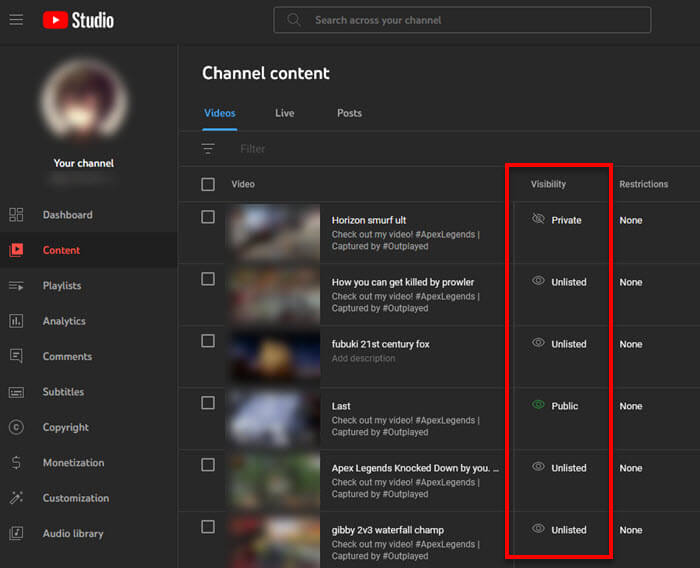Open the fubuki 21st century fox video title
The height and width of the screenshot is (568, 700).
[380, 344]
